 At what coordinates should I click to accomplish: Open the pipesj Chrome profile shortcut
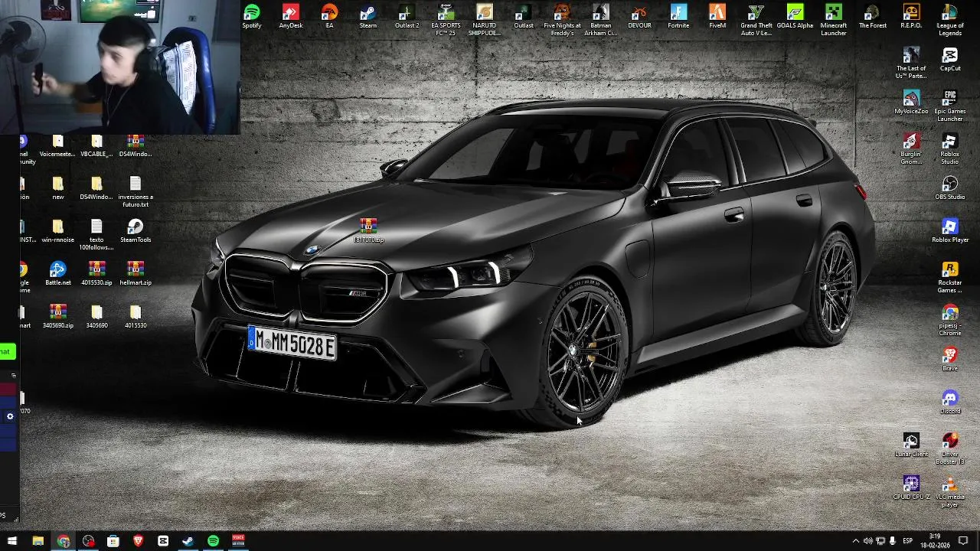point(950,320)
